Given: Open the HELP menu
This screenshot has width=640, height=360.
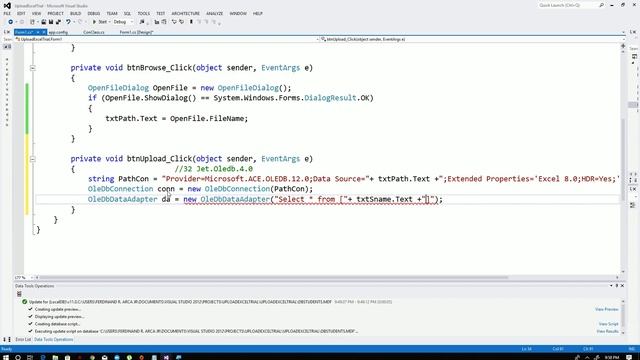Looking at the screenshot, I should point(258,13).
